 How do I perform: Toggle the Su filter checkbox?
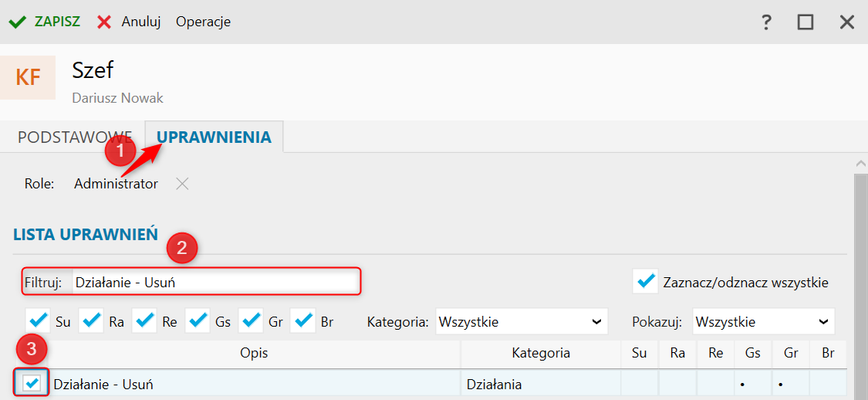[38, 320]
